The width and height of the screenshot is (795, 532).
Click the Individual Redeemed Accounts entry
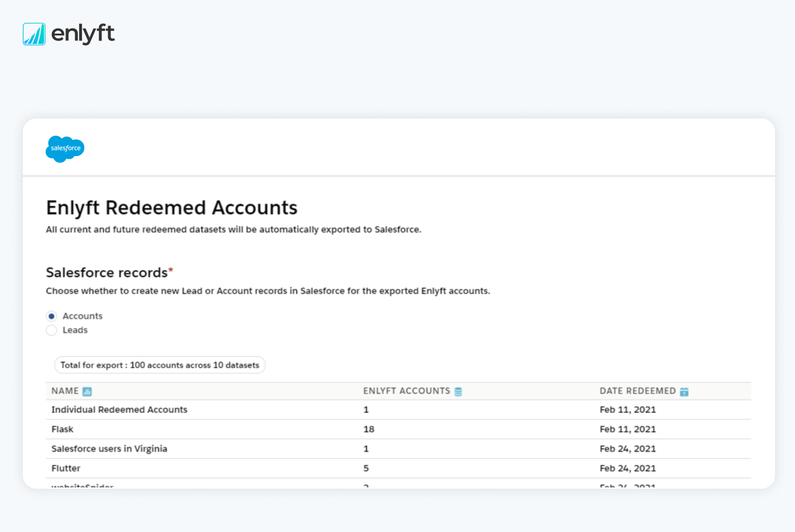(x=119, y=410)
